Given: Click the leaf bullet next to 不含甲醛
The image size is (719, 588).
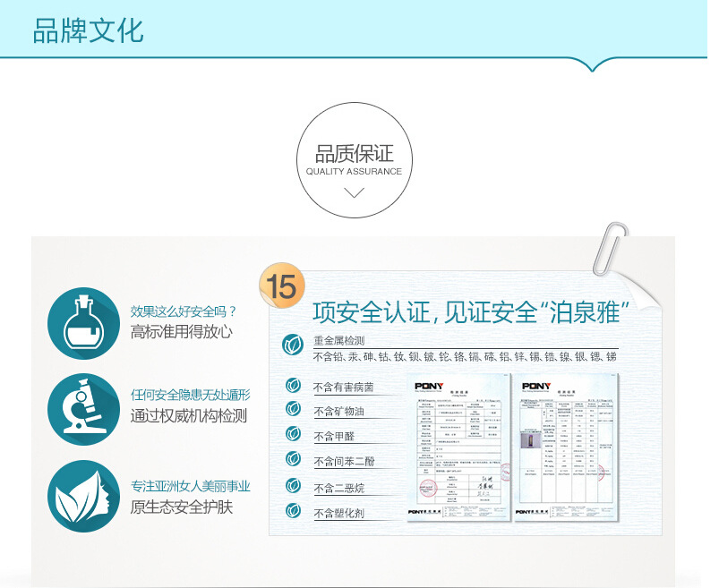Looking at the screenshot, I should tap(293, 433).
